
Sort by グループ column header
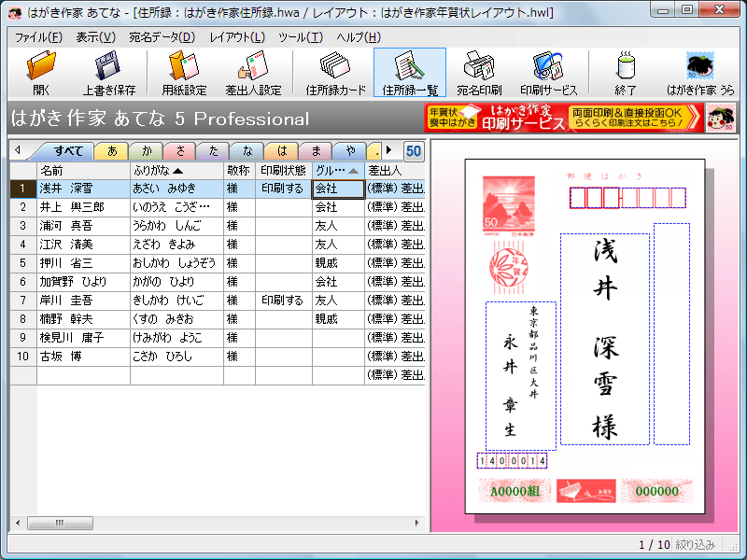tap(338, 171)
